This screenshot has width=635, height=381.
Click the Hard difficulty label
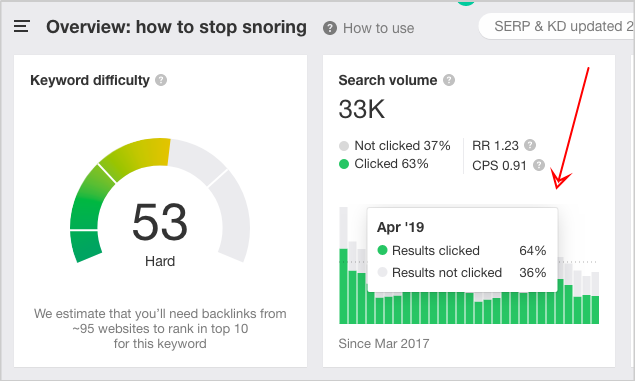point(160,261)
